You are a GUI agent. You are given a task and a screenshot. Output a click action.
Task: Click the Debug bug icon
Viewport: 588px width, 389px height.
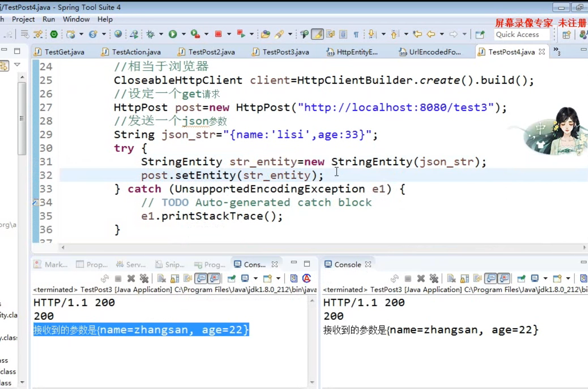click(150, 34)
